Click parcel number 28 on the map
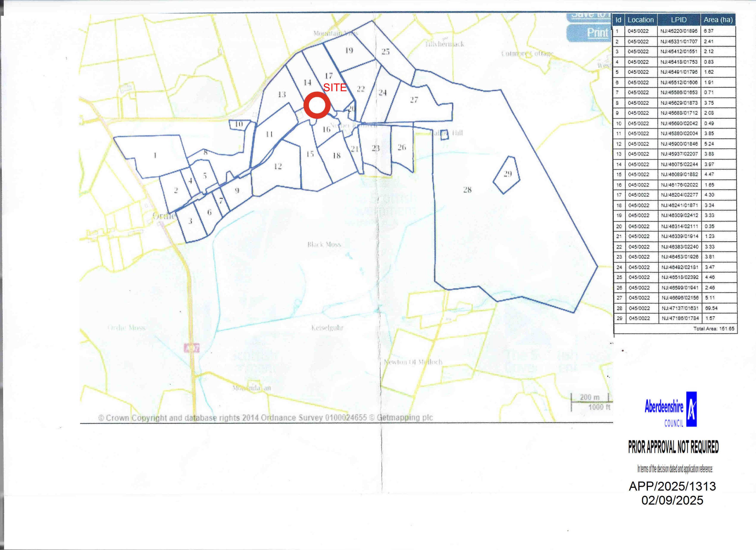The height and width of the screenshot is (550, 756). 467,190
